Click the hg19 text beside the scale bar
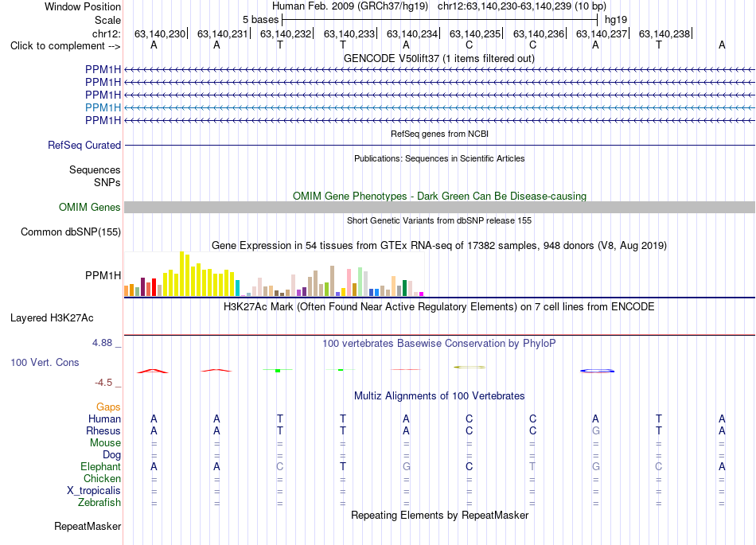Viewport: 756px width, 545px height. click(x=616, y=20)
